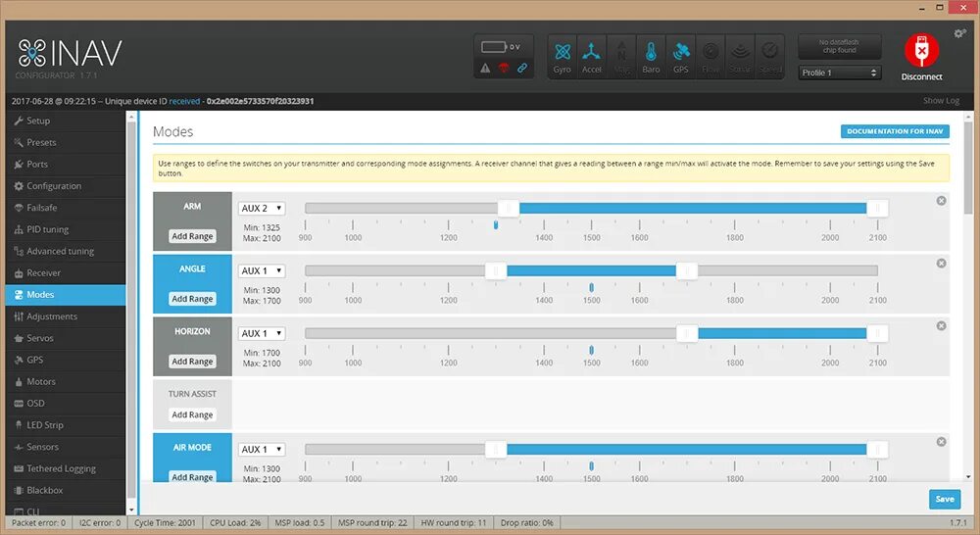Open the Blackbox tab
Image resolution: width=980 pixels, height=535 pixels.
pos(66,490)
